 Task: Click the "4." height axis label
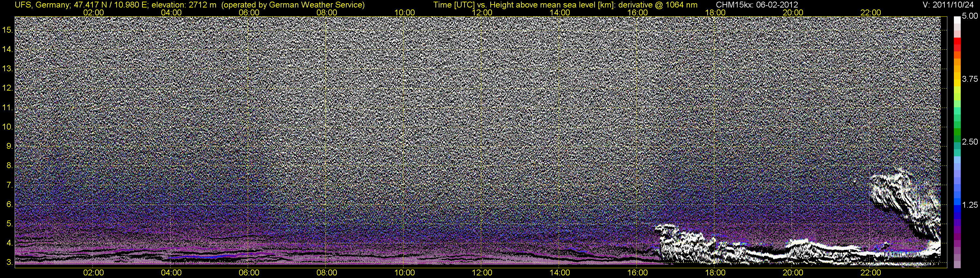pyautogui.click(x=9, y=243)
